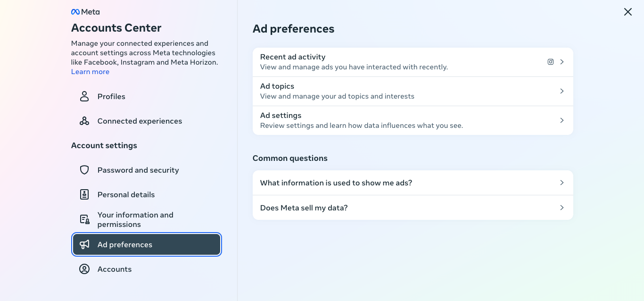Click the Instagram icon on Recent ad activity

point(550,61)
